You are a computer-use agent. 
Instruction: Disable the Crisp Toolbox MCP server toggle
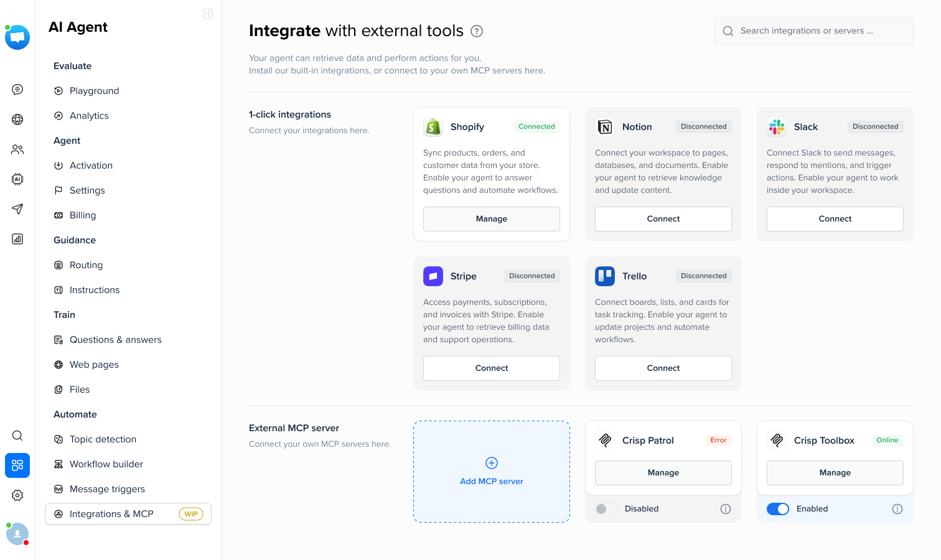coord(777,509)
